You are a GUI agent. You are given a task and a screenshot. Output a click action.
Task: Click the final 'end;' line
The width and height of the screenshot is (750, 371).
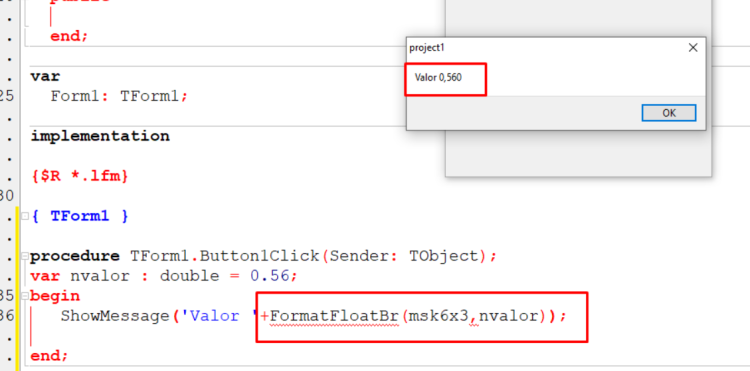pos(49,356)
